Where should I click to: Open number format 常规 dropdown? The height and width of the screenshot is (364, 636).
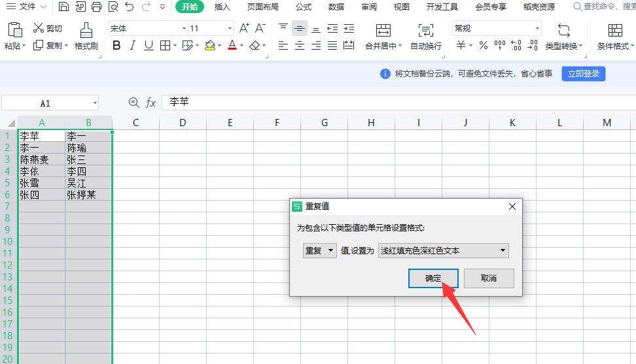pyautogui.click(x=537, y=28)
